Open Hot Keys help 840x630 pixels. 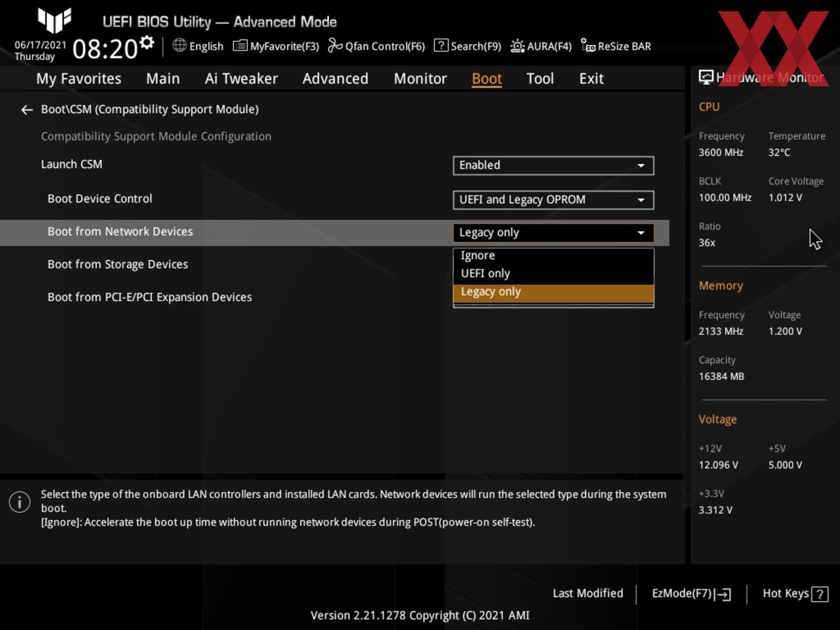coord(795,594)
